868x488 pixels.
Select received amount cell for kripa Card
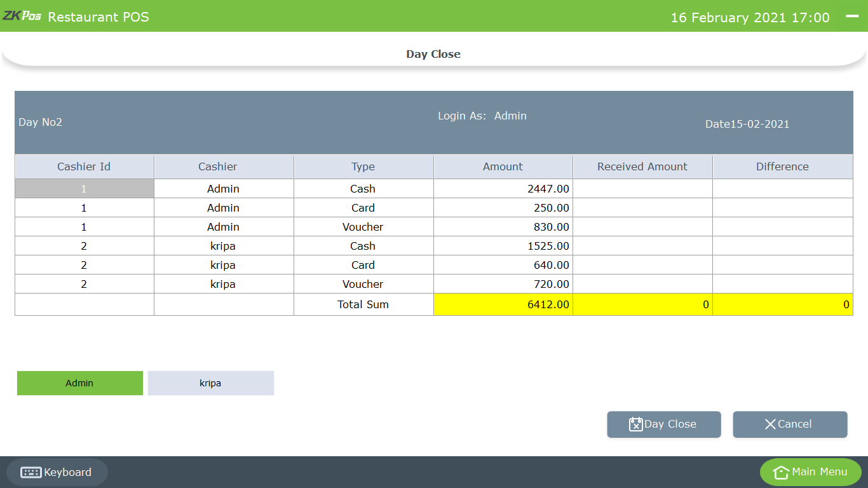click(x=642, y=265)
